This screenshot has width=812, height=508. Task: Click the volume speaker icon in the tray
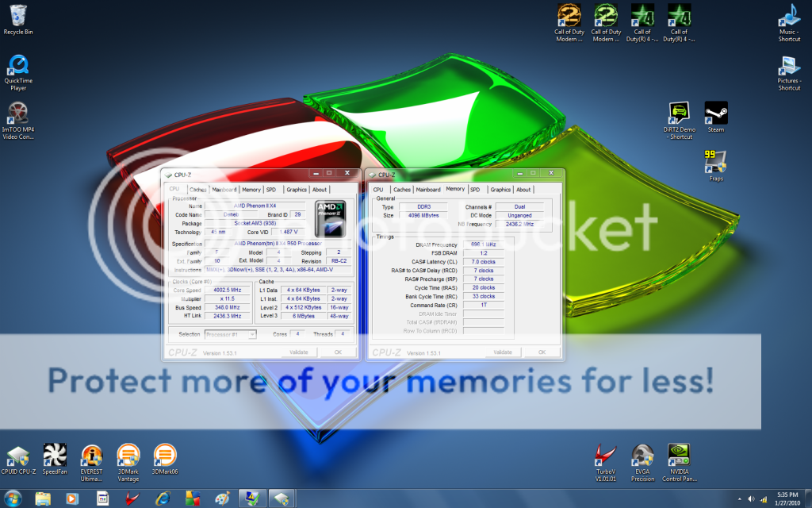pos(752,499)
